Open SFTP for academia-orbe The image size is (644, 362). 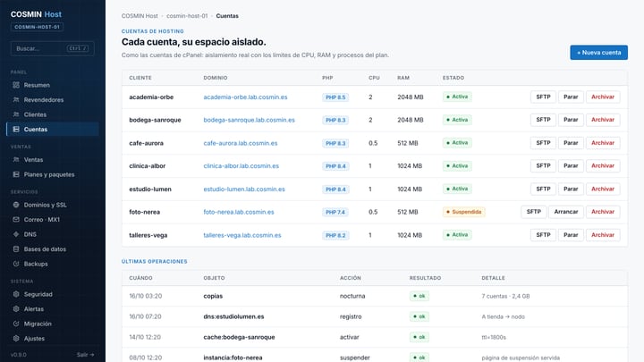(543, 97)
